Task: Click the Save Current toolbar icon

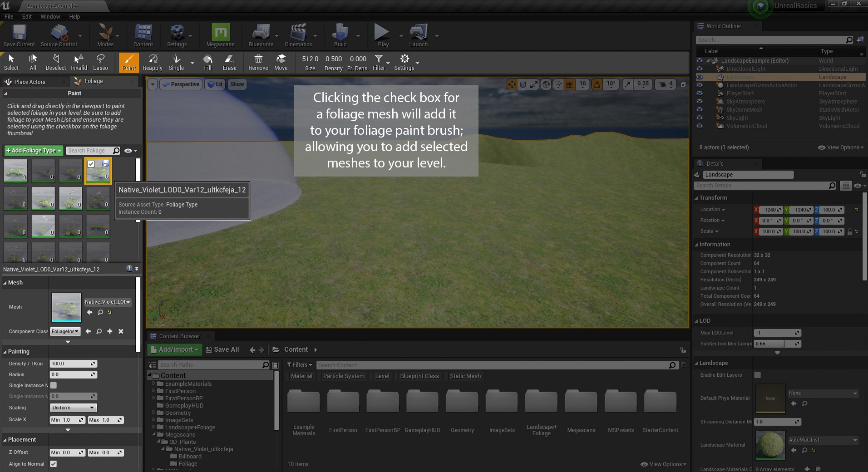Action: point(19,35)
